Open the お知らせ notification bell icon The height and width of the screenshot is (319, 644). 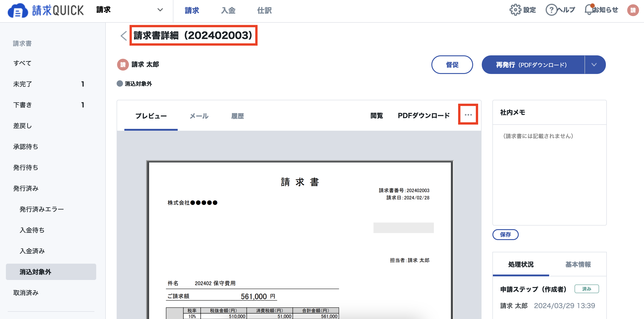[589, 10]
